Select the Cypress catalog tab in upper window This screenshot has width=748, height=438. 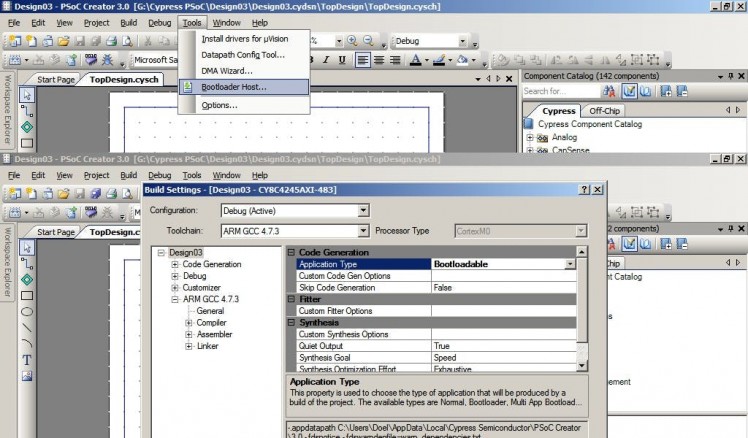[x=559, y=111]
